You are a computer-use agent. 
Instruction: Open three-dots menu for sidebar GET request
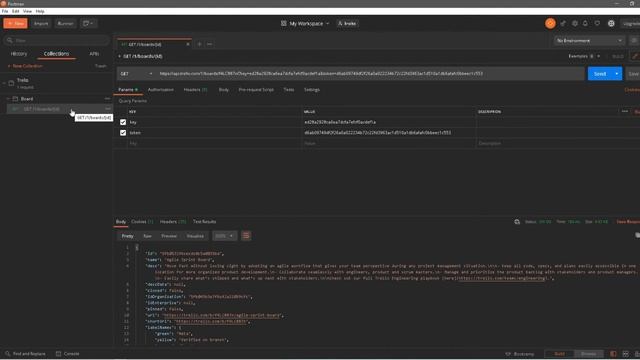pos(108,109)
